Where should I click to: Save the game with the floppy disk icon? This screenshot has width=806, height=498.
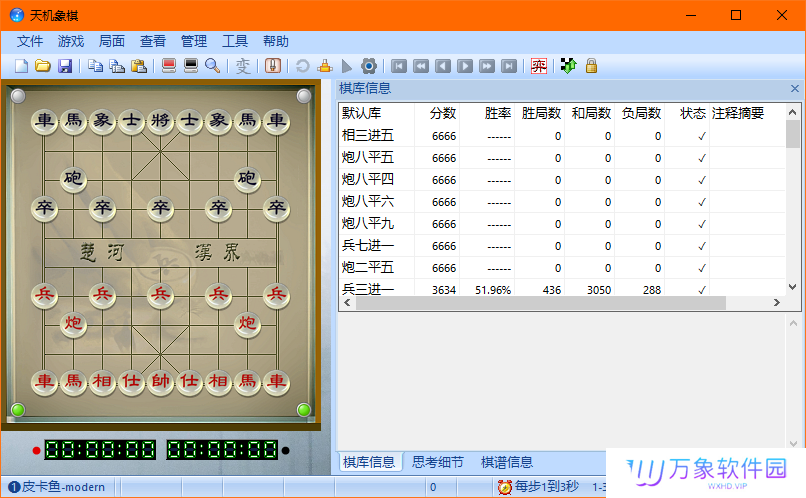click(65, 66)
